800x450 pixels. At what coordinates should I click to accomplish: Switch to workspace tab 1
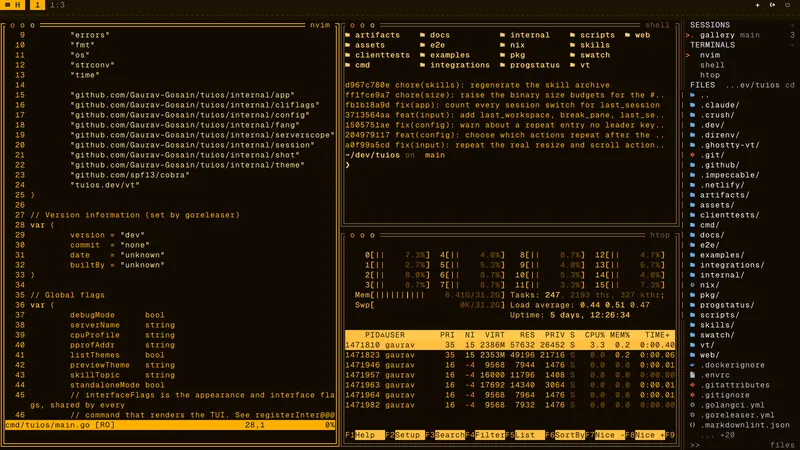point(37,5)
